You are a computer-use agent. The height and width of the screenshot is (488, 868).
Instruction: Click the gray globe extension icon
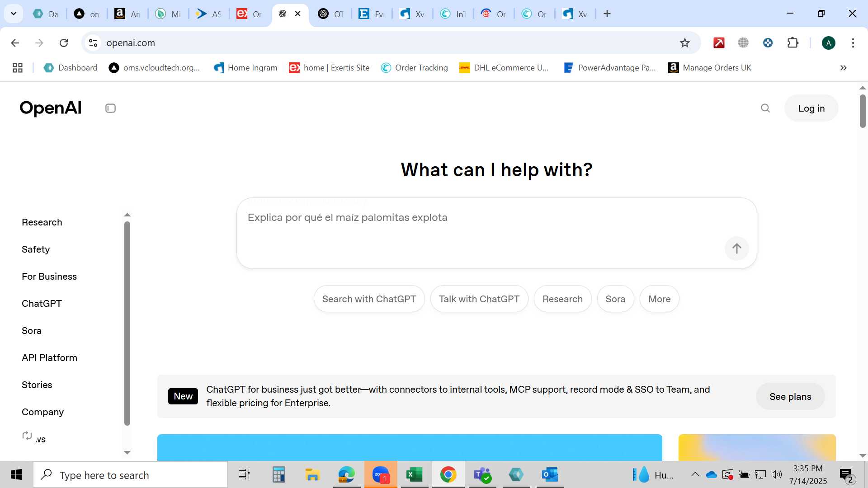tap(743, 43)
